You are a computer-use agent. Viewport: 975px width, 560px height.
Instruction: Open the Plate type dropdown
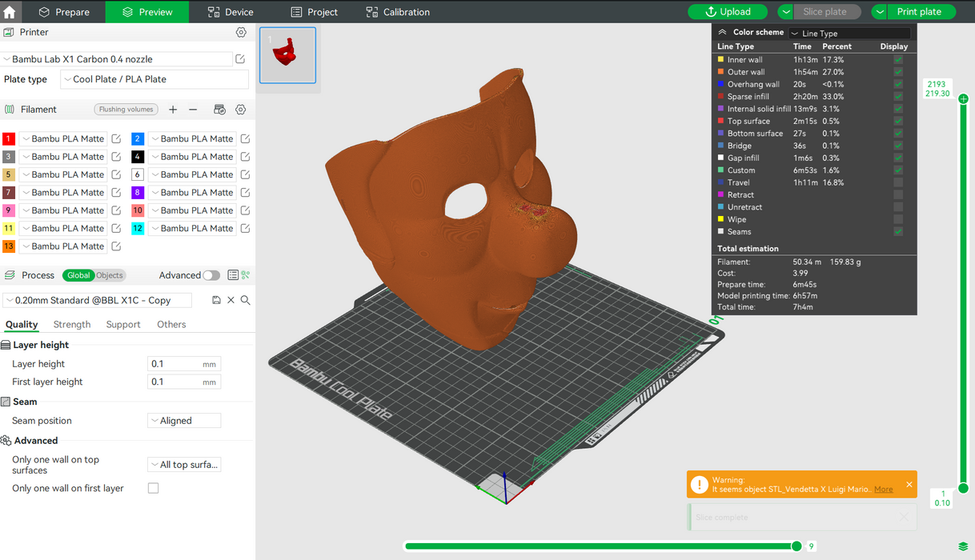coord(154,79)
